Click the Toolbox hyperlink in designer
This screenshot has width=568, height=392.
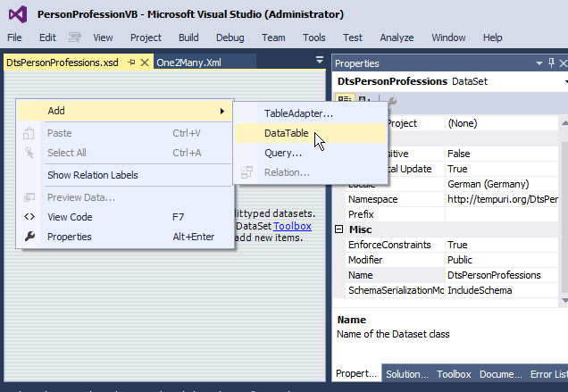[292, 226]
